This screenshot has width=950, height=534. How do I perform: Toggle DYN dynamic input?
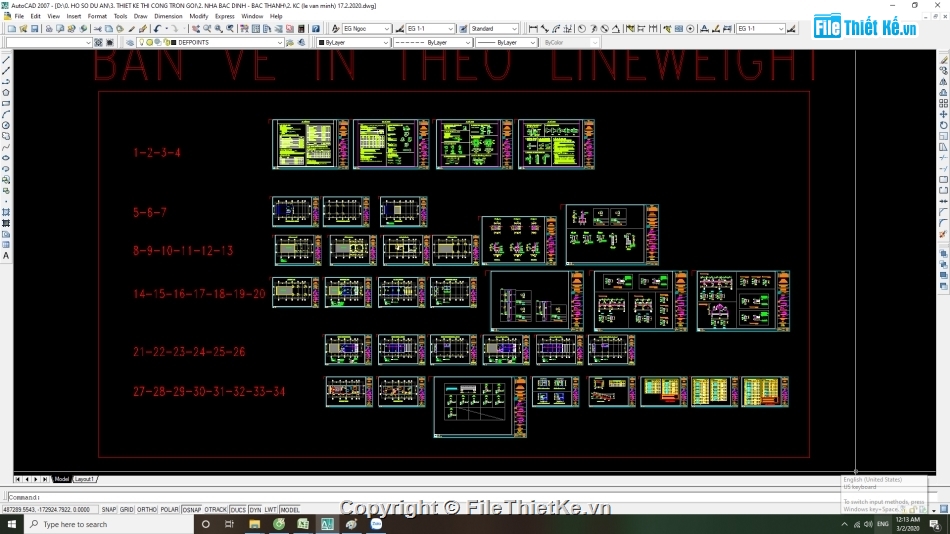[x=255, y=510]
